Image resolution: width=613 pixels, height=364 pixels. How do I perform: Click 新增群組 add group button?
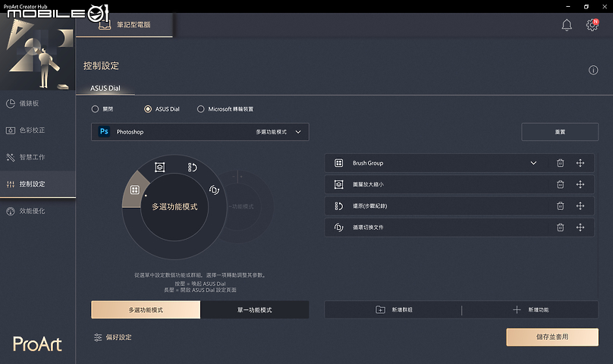coord(393,309)
